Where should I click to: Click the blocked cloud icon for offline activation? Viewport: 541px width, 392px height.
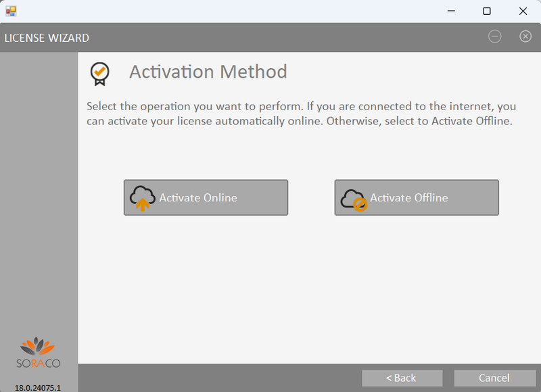pyautogui.click(x=354, y=199)
